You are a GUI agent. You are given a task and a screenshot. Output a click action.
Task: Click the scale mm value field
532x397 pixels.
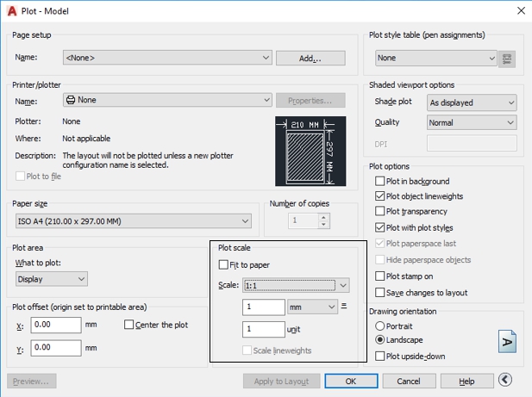264,307
